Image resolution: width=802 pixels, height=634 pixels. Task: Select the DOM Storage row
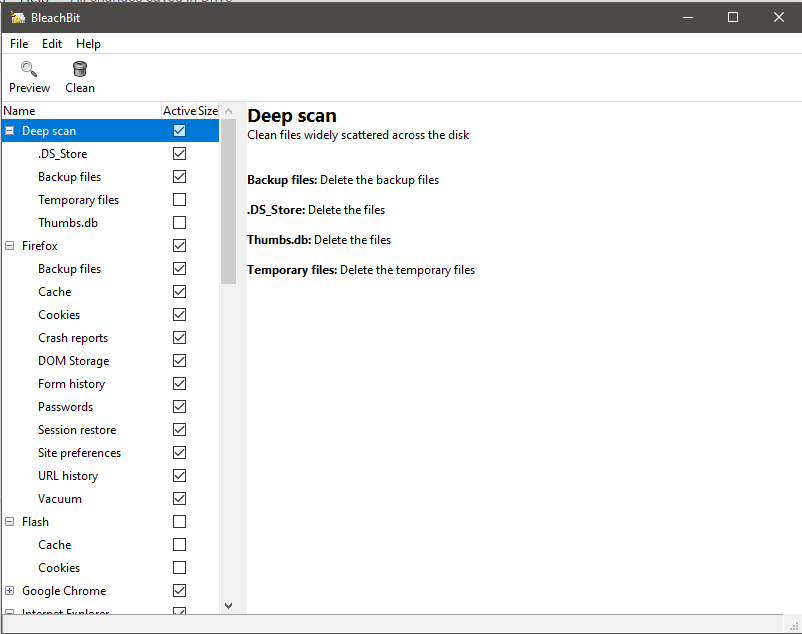point(110,361)
